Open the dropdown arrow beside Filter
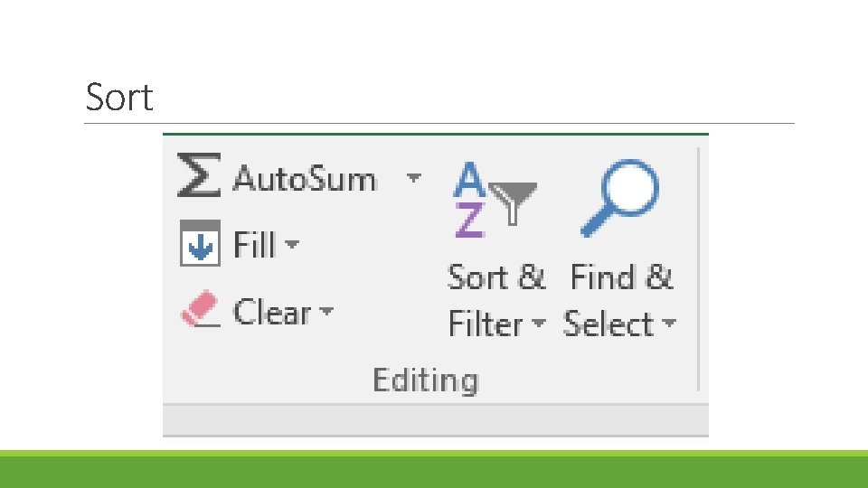Viewport: 868px width, 488px height. pos(539,323)
